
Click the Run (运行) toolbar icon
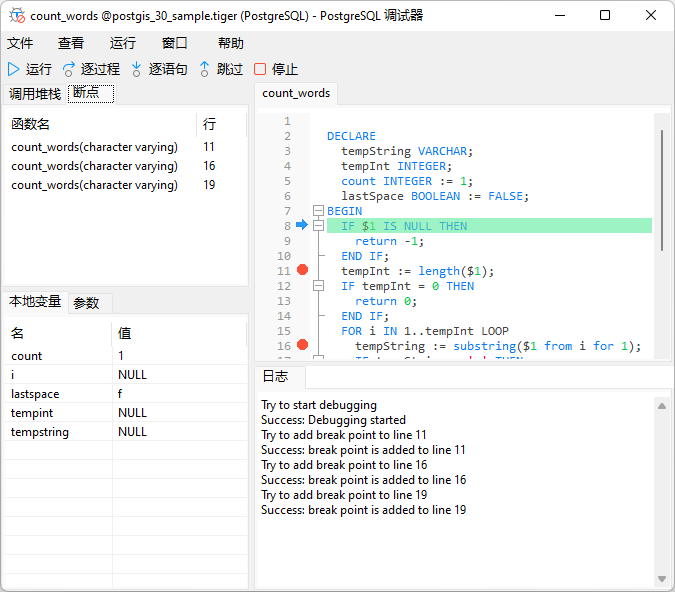13,69
